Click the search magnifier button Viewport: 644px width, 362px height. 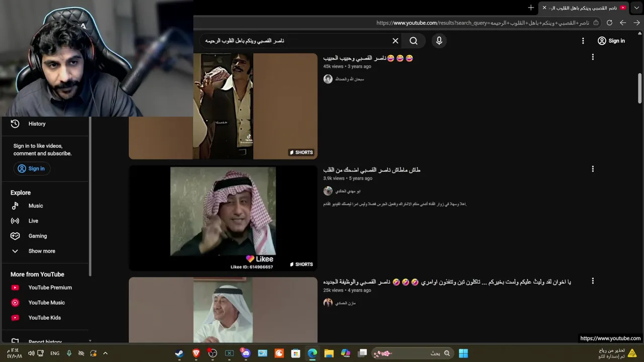click(x=414, y=41)
